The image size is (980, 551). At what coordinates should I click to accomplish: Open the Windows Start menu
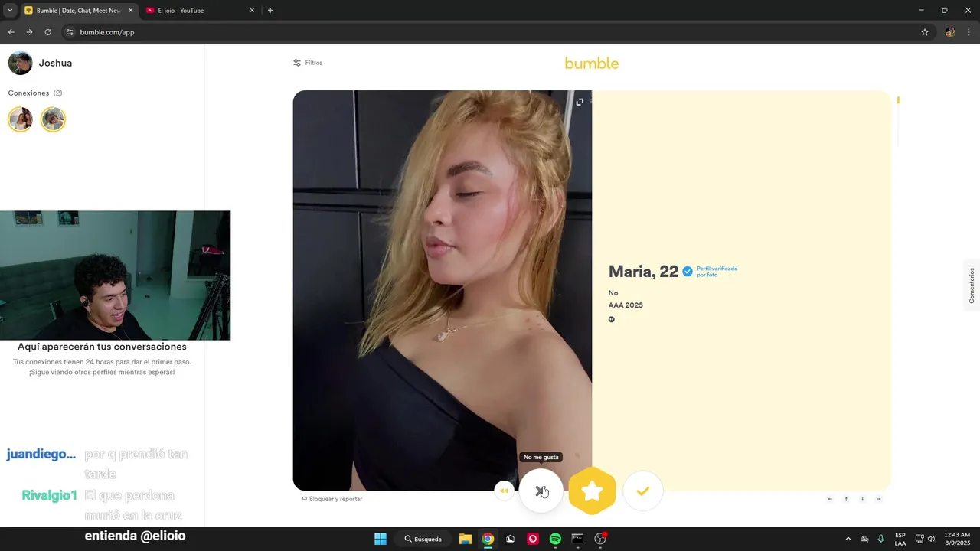point(381,539)
